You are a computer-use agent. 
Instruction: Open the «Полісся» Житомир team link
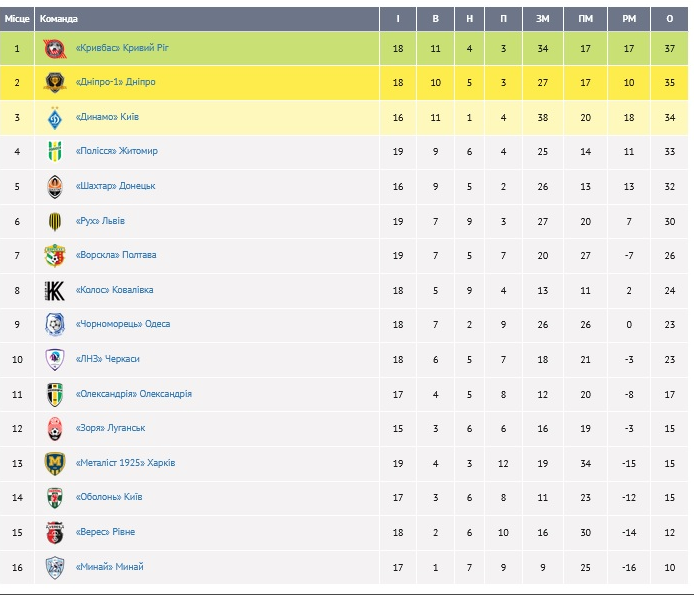pos(116,151)
